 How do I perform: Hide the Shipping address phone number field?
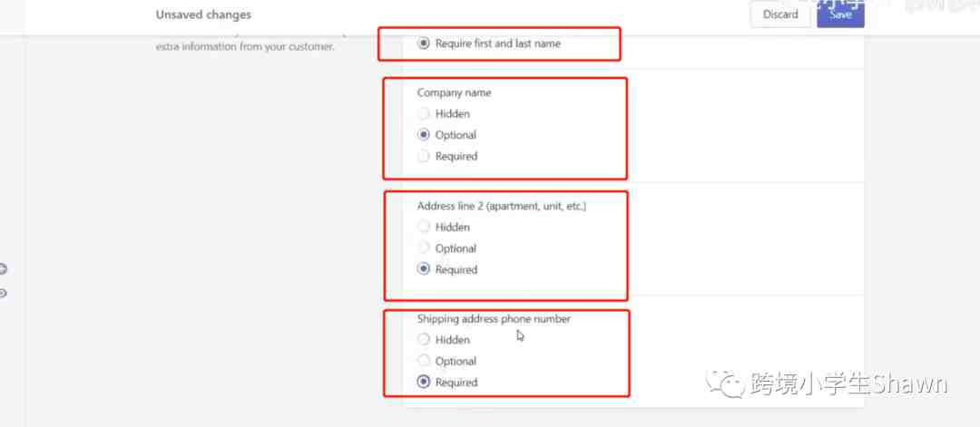pos(423,340)
